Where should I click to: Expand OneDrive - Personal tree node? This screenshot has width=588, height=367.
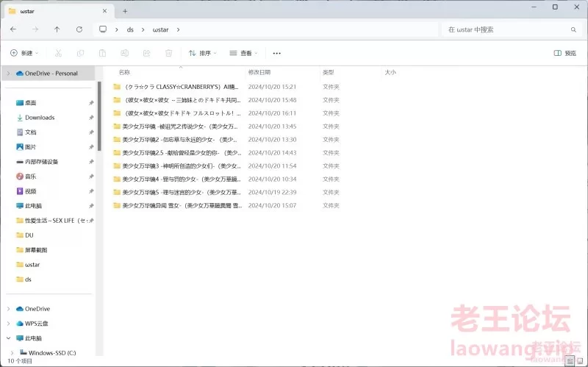tap(8, 73)
